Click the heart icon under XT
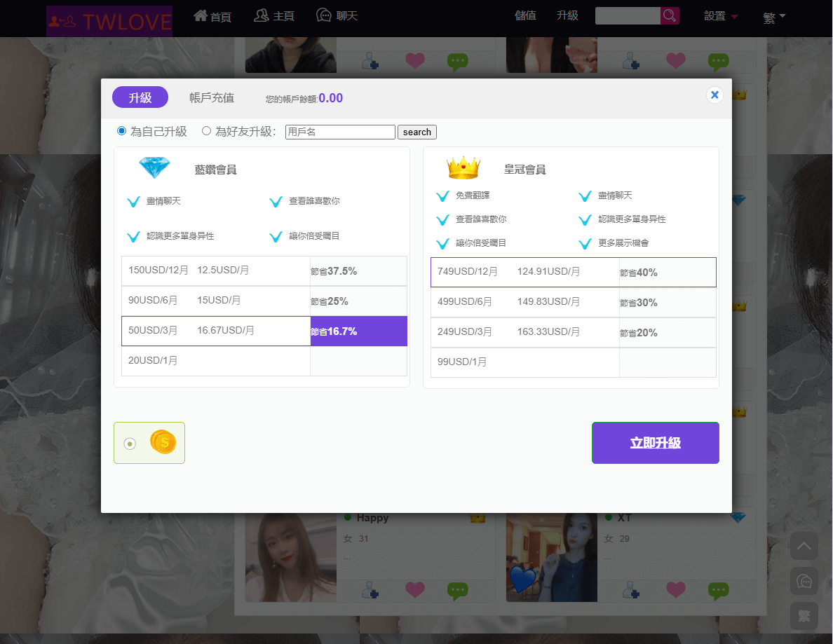The height and width of the screenshot is (644, 833). click(x=676, y=589)
